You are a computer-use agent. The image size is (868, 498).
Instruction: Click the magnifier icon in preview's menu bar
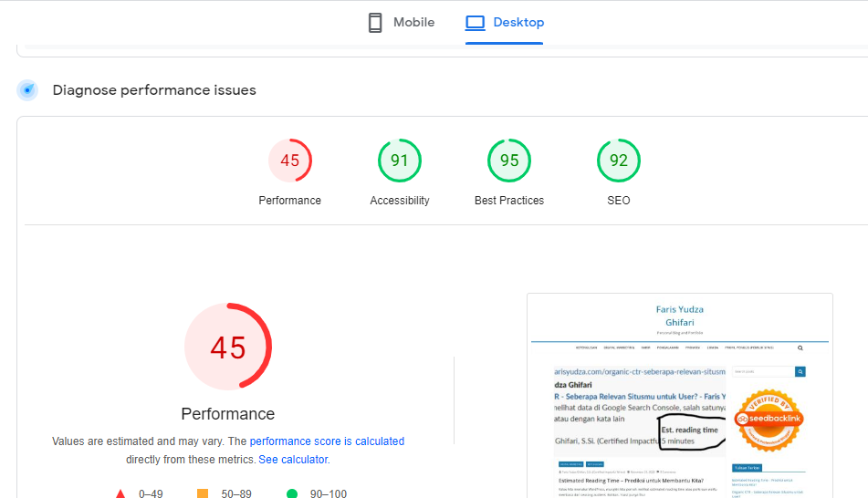[x=800, y=348]
